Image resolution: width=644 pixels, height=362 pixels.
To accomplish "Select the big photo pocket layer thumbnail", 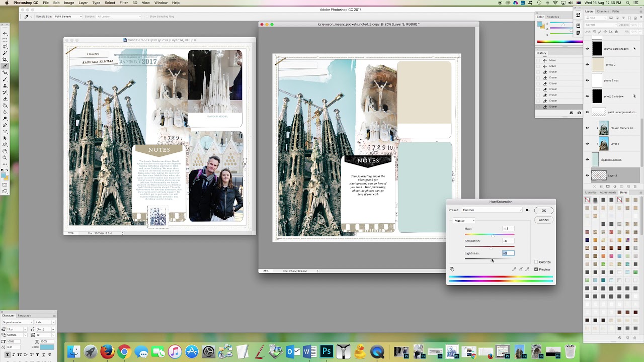I will (596, 159).
